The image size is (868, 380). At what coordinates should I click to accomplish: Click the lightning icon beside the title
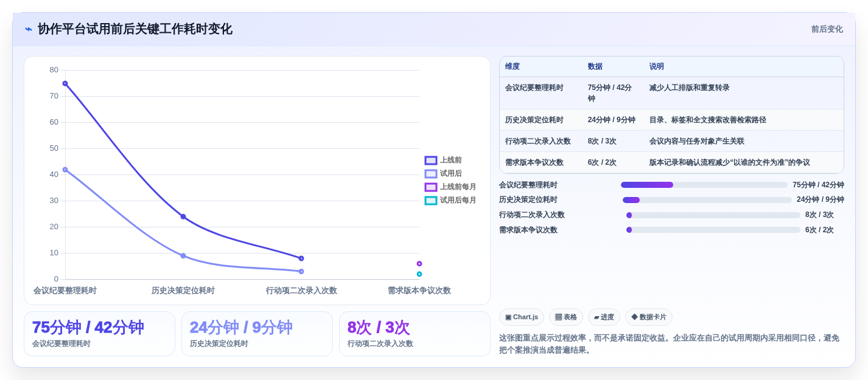(29, 29)
